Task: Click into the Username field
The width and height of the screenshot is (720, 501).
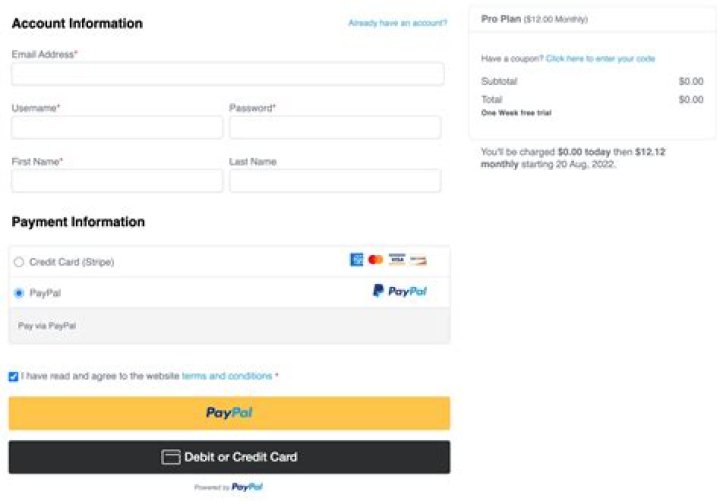Action: coord(117,127)
